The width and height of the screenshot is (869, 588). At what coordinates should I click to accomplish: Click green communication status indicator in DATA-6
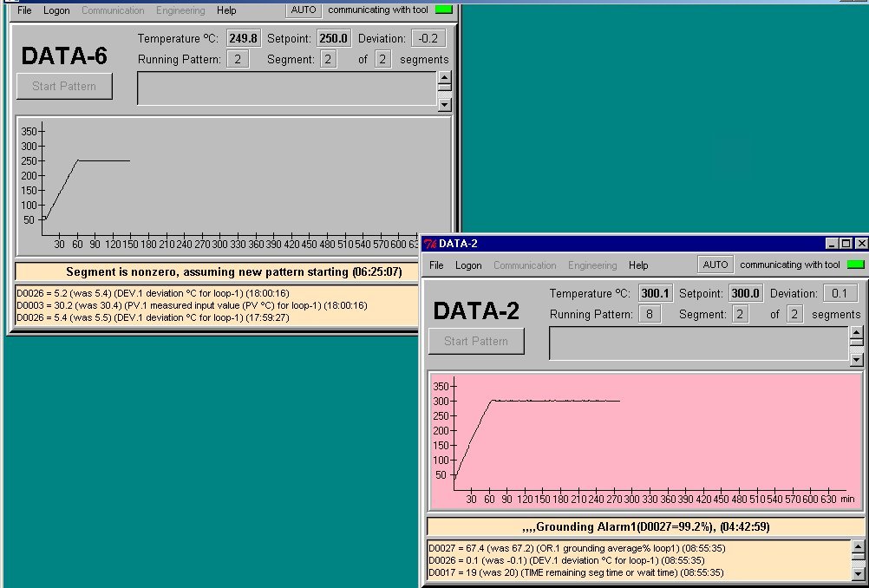tap(443, 10)
